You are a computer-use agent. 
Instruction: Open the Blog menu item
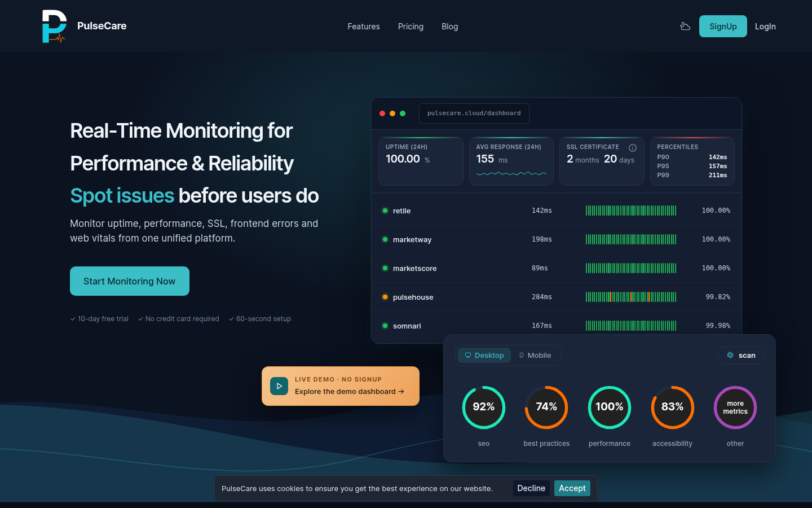(450, 27)
